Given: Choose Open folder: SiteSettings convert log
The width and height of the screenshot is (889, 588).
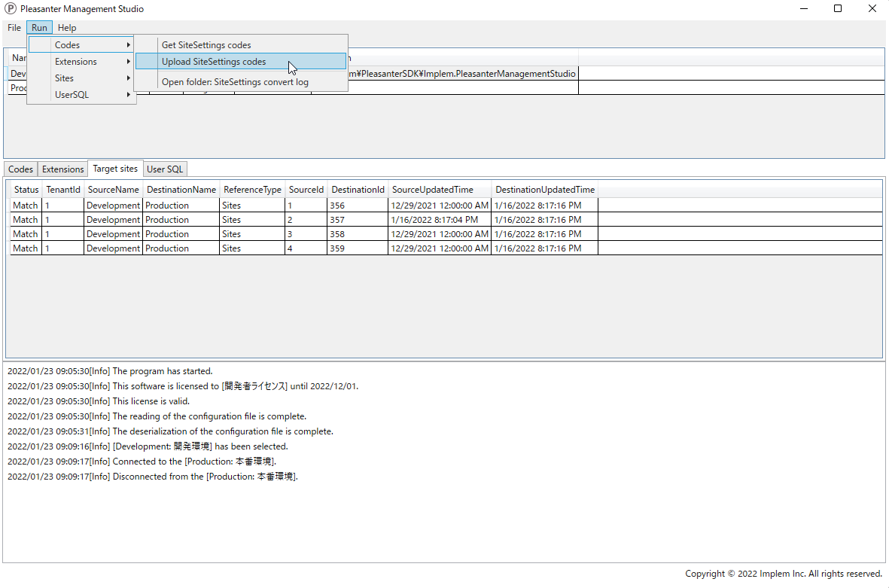Looking at the screenshot, I should [x=241, y=81].
